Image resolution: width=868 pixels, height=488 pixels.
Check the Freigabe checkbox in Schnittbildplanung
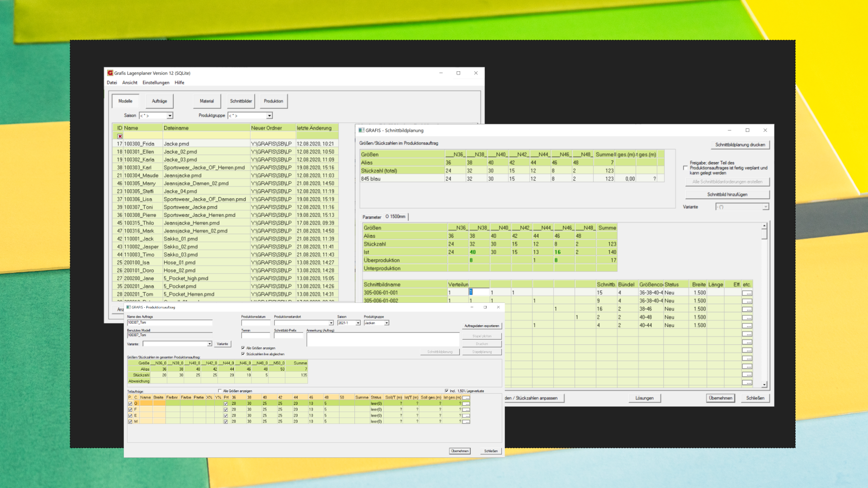685,168
